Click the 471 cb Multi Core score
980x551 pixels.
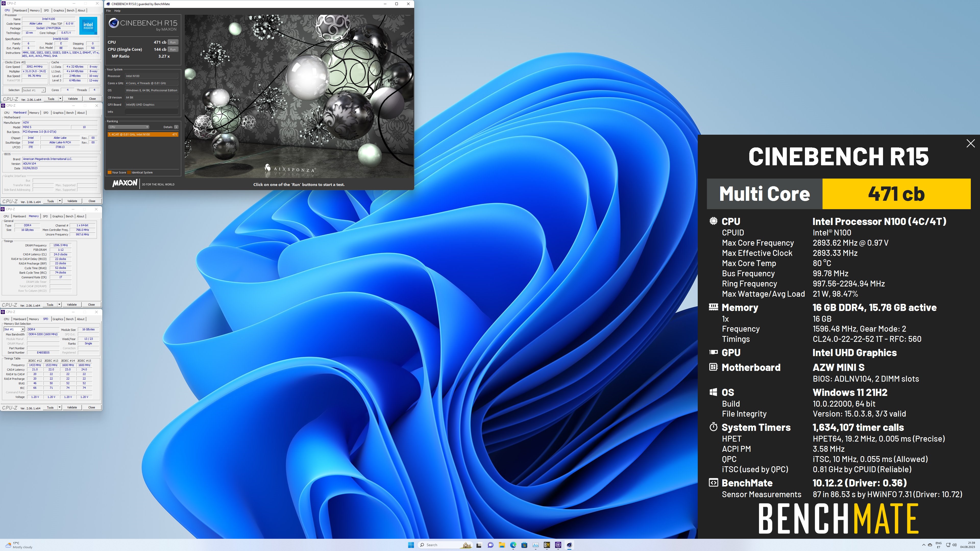[x=896, y=194]
